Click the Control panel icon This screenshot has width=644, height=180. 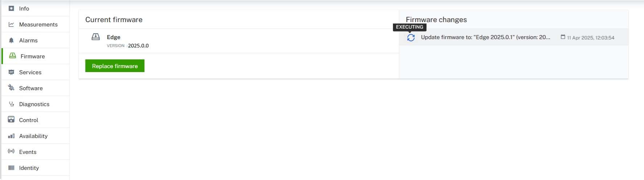coord(11,120)
